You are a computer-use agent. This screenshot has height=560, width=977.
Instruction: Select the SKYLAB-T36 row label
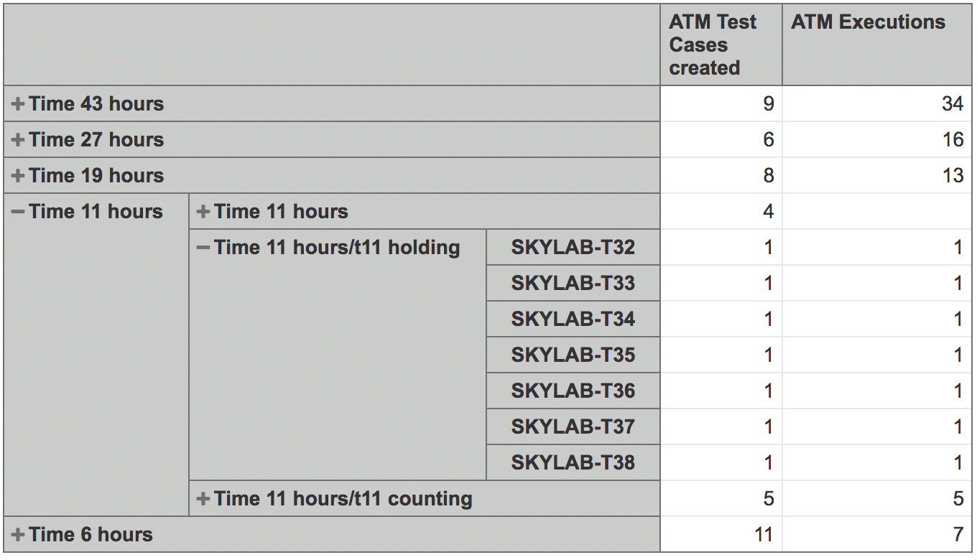(x=573, y=391)
